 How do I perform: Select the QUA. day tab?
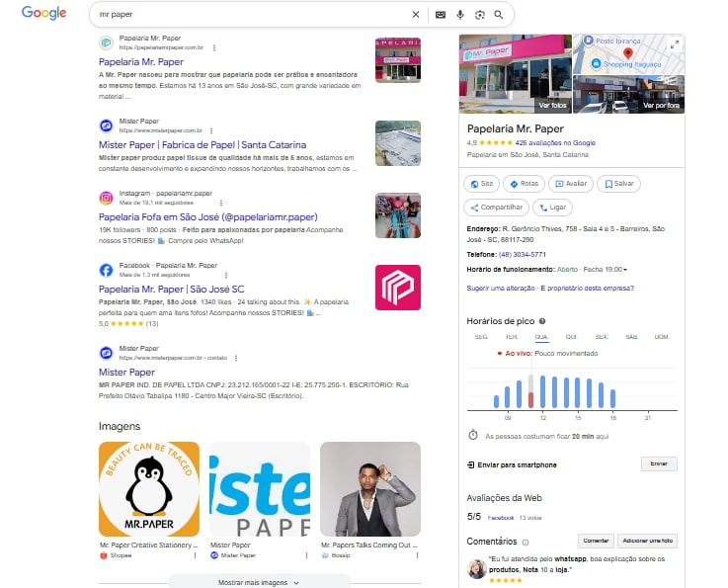(x=541, y=337)
